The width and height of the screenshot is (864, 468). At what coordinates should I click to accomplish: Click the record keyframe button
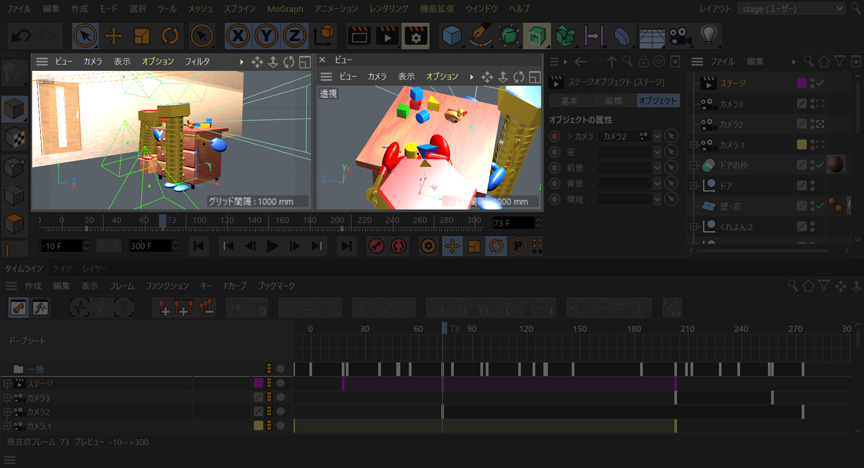tap(376, 246)
